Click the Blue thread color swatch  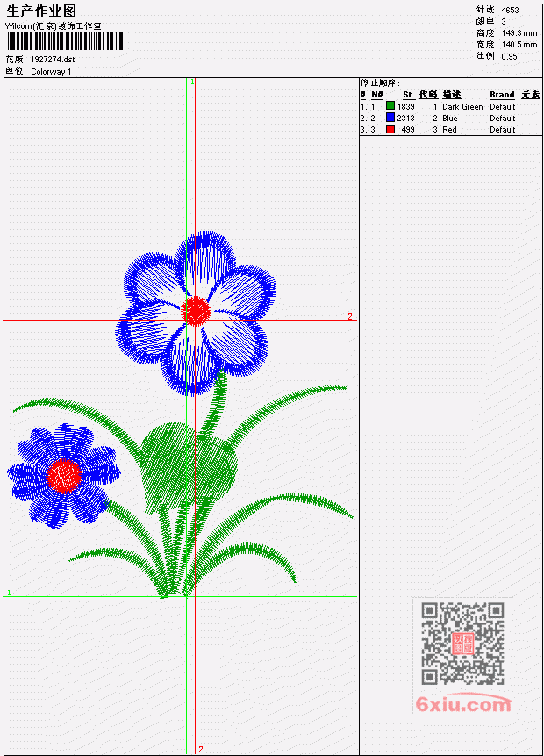click(390, 118)
